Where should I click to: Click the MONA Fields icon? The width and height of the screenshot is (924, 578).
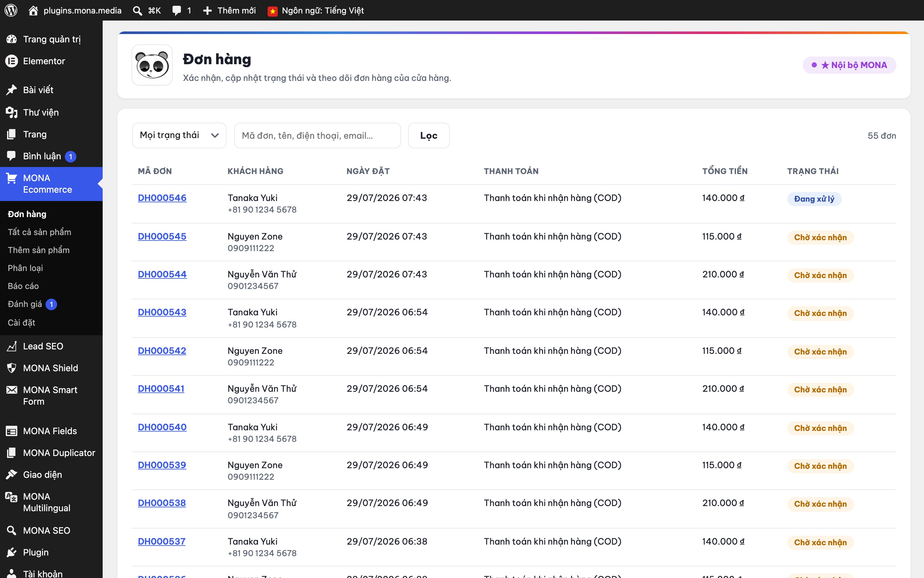click(12, 431)
